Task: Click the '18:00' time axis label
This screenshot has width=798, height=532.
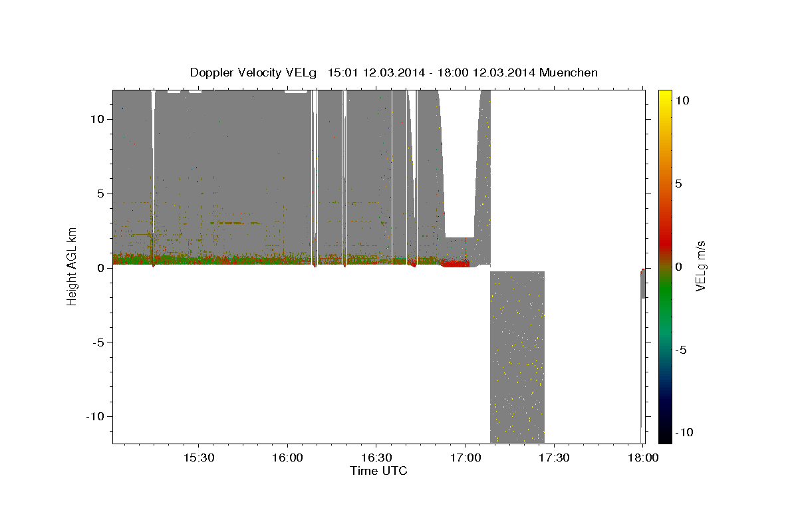Action: point(642,458)
